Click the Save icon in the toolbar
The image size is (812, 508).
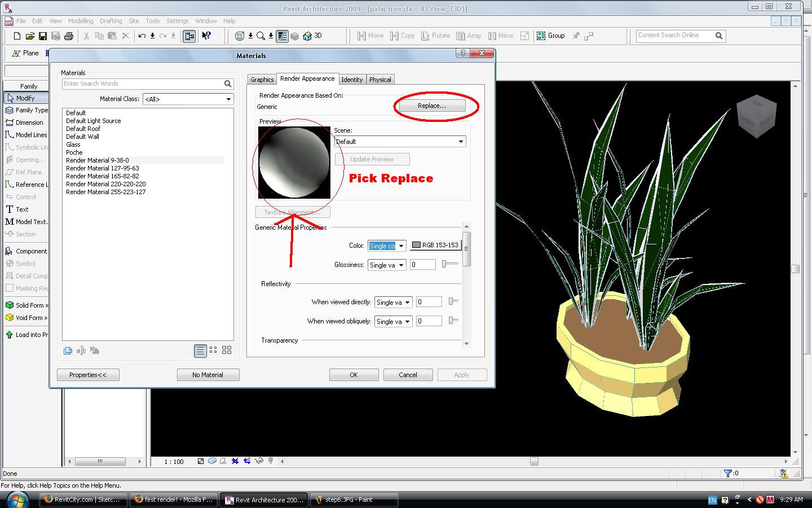coord(42,36)
